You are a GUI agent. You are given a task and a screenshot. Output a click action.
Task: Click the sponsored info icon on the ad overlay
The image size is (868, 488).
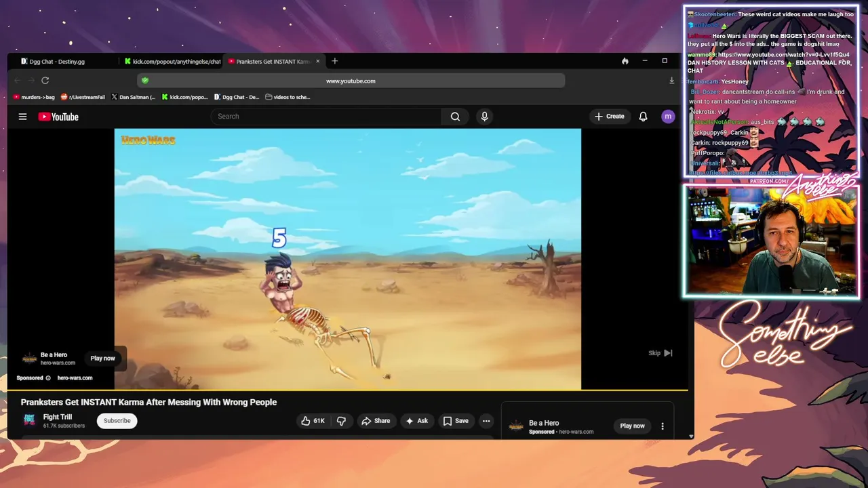pos(48,378)
